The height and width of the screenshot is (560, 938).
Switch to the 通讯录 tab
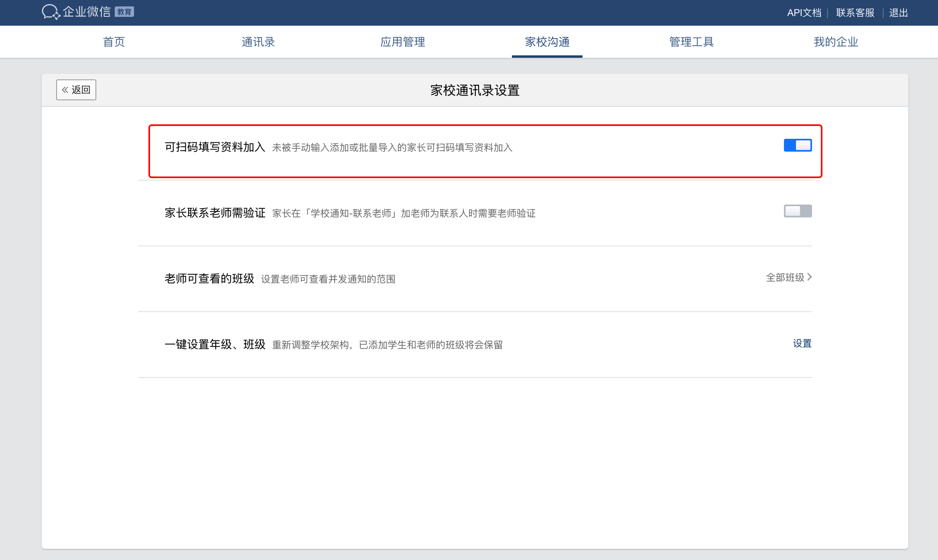(x=258, y=42)
